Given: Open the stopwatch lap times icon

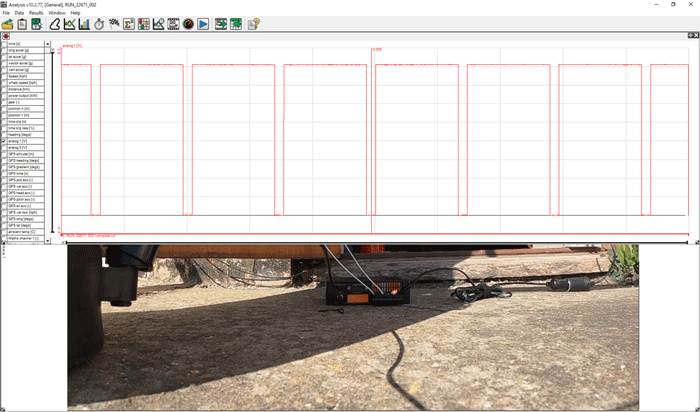Looking at the screenshot, I should tap(99, 24).
